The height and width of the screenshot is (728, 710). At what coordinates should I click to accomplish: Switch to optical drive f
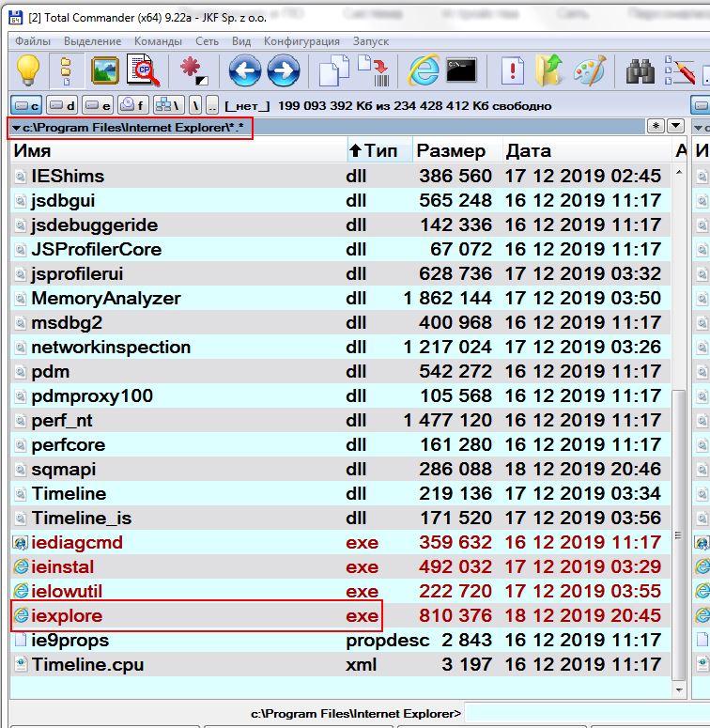click(x=133, y=106)
